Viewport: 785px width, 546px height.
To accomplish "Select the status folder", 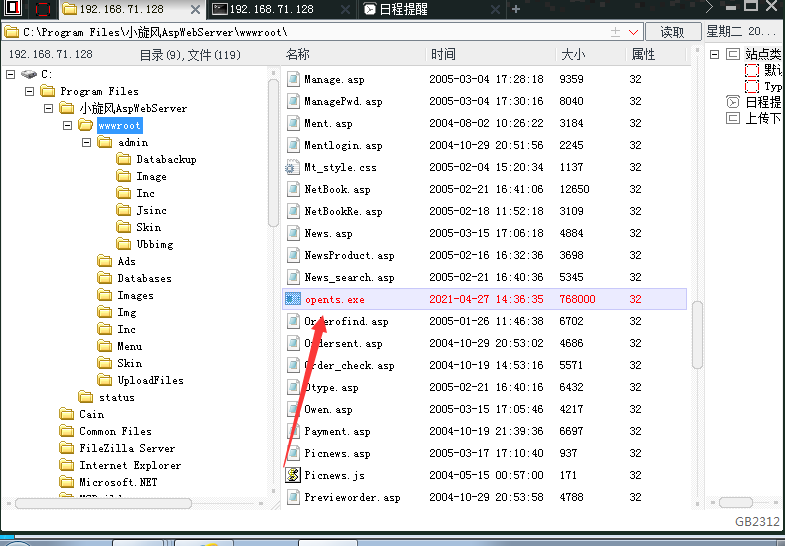I will [x=117, y=397].
